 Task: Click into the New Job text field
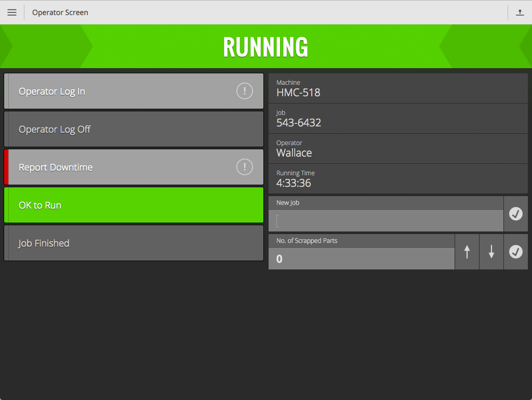(x=385, y=221)
